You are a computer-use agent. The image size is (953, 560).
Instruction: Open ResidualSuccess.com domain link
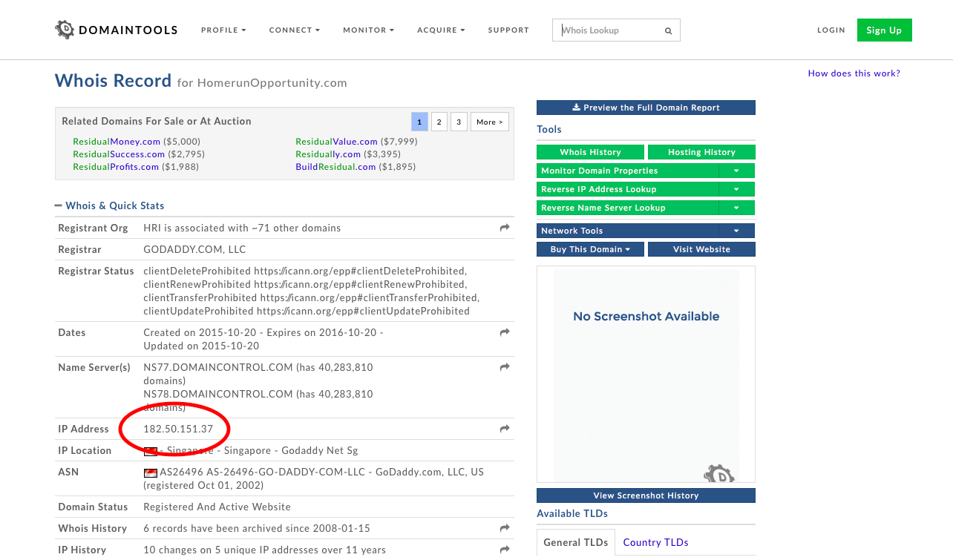pos(119,154)
